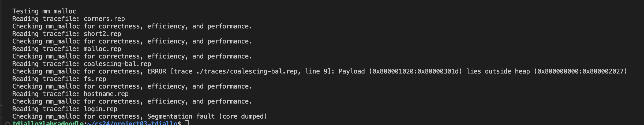This screenshot has width=644, height=125.
Task: Click the word ERROR in the output
Action: 157,71
